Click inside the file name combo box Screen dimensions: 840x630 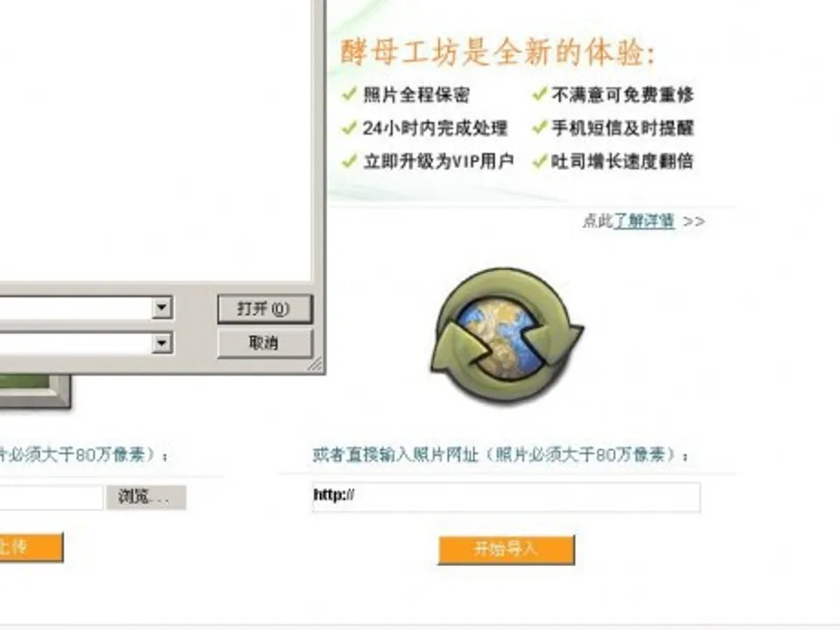[x=75, y=308]
